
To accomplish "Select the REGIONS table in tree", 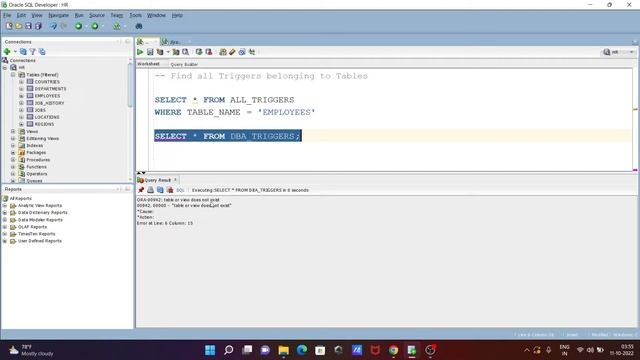I will tap(44, 124).
